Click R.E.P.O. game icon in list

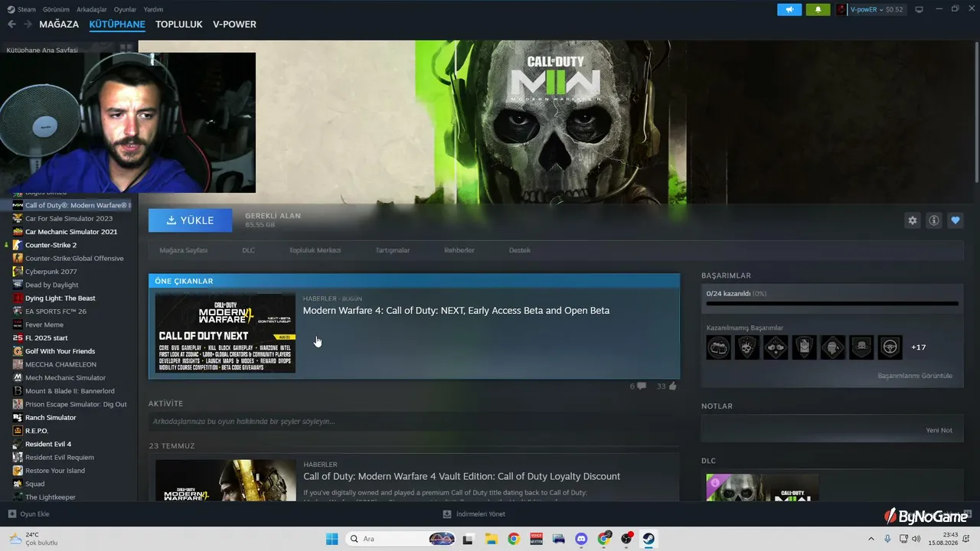tap(18, 431)
